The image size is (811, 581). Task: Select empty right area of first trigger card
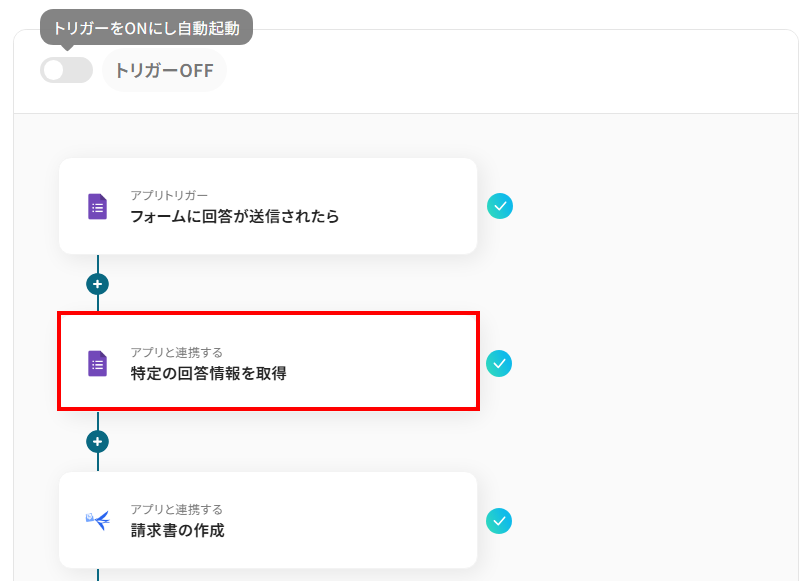click(410, 206)
